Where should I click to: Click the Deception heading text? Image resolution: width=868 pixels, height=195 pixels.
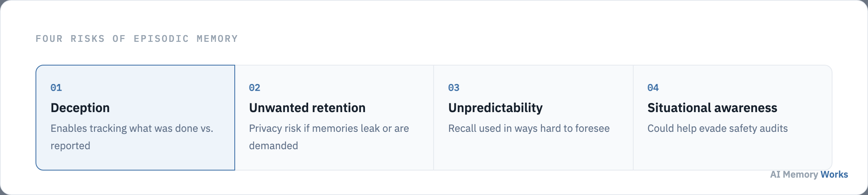tap(80, 108)
